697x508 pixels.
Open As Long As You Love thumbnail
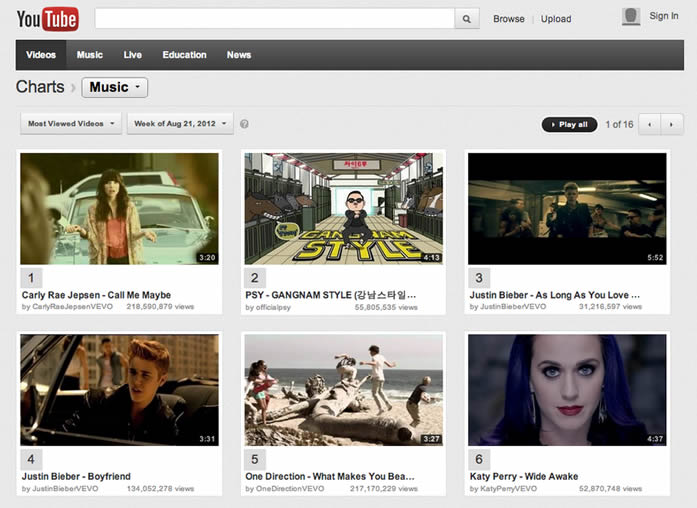click(x=567, y=208)
